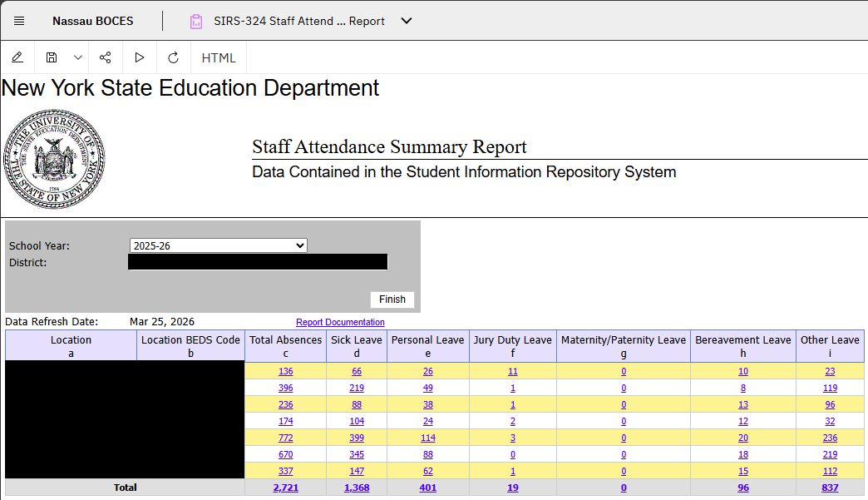This screenshot has width=868, height=500.
Task: Click the pencil edit icon
Action: tap(17, 57)
